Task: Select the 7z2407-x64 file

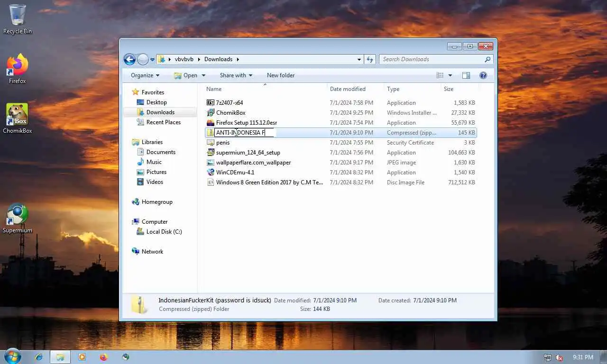Action: [x=340, y=103]
